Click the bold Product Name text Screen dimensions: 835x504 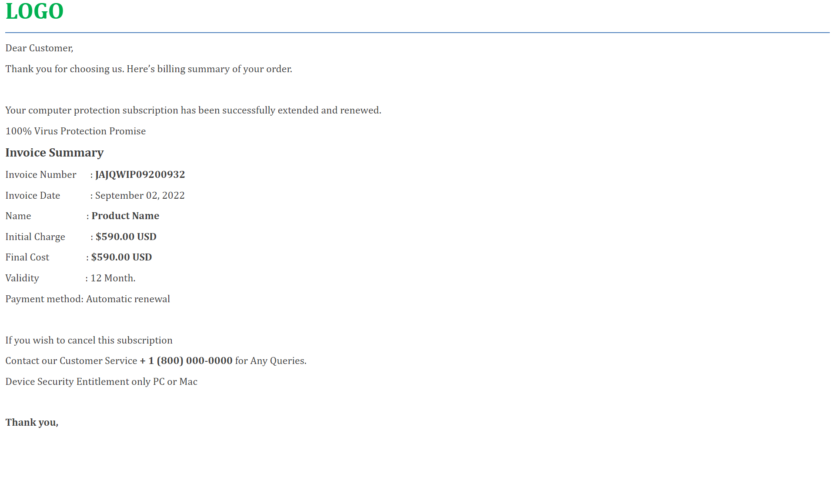coord(125,216)
